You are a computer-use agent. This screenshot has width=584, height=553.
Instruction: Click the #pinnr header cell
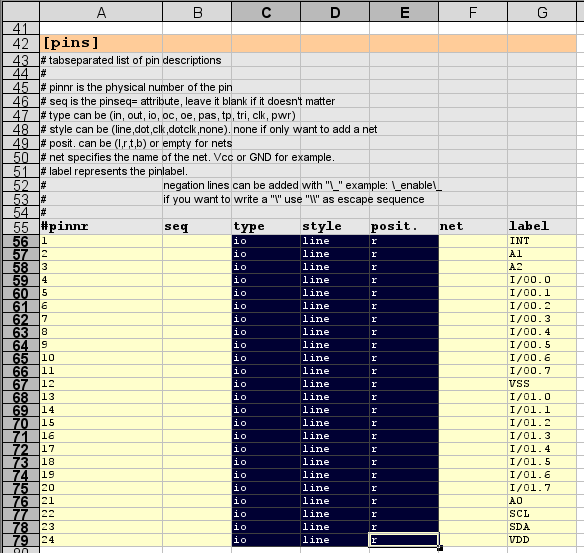click(x=101, y=226)
